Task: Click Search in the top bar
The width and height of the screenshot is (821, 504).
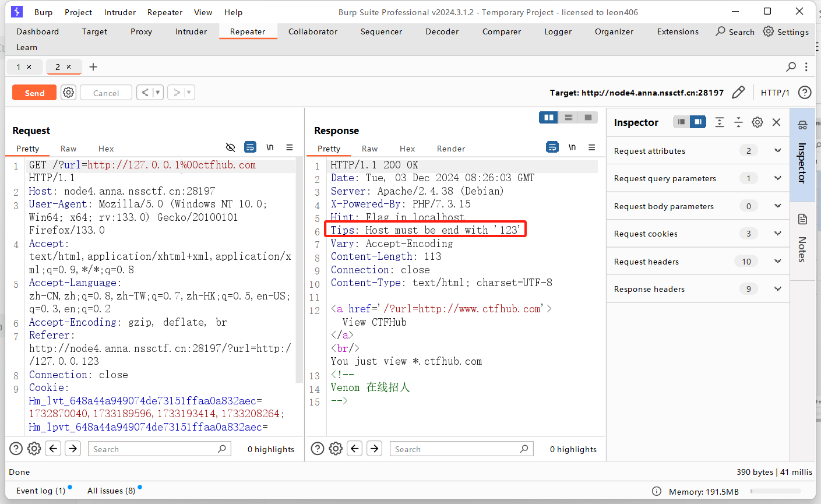Action: [735, 31]
